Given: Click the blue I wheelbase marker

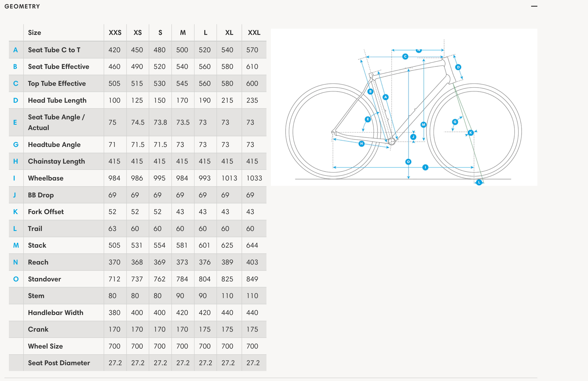Looking at the screenshot, I should tap(425, 167).
